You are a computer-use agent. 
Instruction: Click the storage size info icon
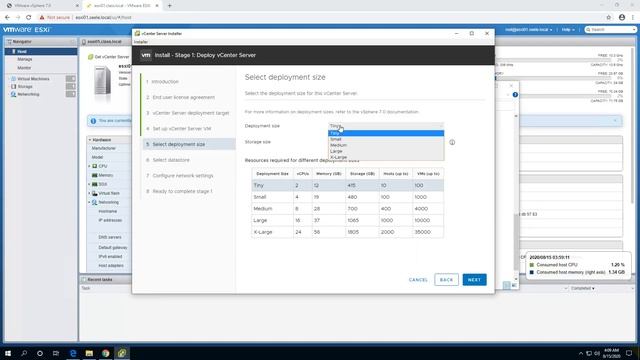click(x=452, y=142)
